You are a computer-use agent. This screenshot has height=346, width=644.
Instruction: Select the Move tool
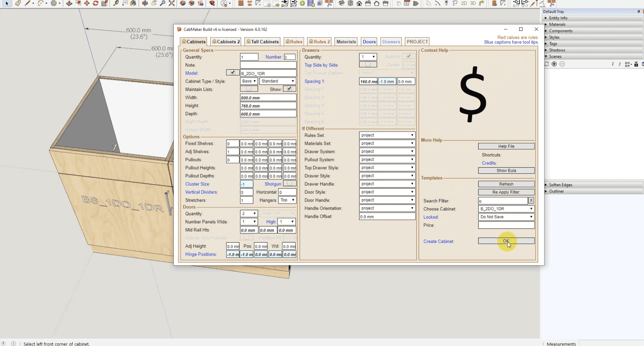(87, 3)
